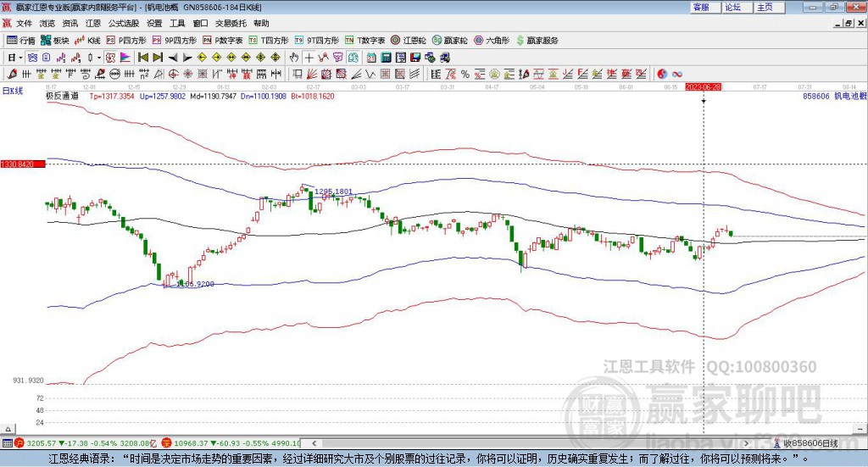Image resolution: width=868 pixels, height=467 pixels.
Task: Open the 公式选股 menu
Action: 124,23
